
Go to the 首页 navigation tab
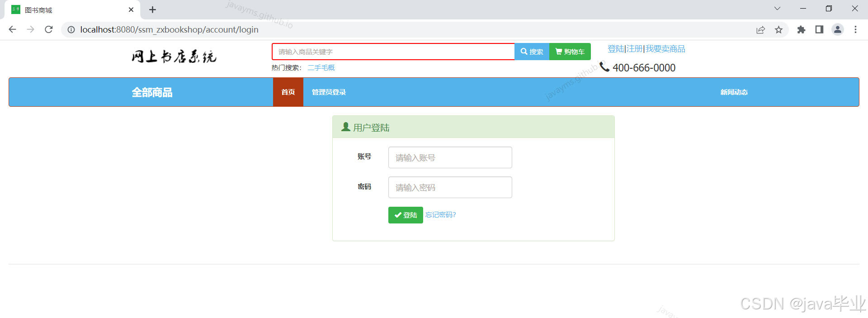coord(288,92)
